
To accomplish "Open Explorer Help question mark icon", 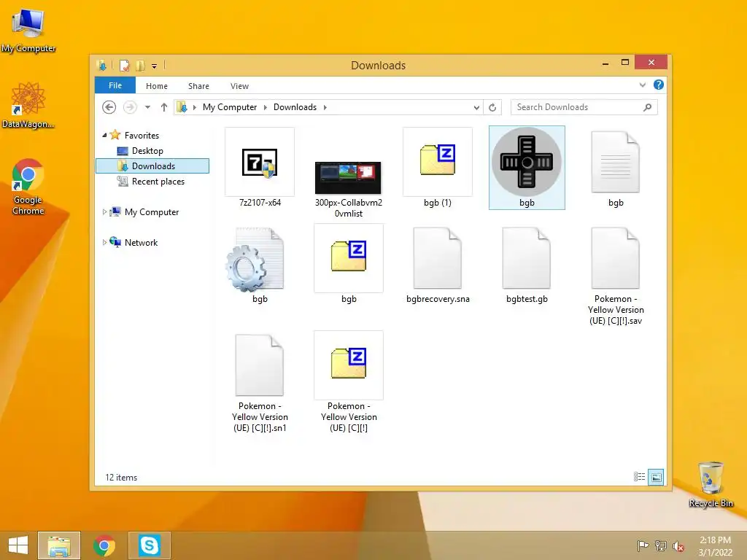I will 659,85.
